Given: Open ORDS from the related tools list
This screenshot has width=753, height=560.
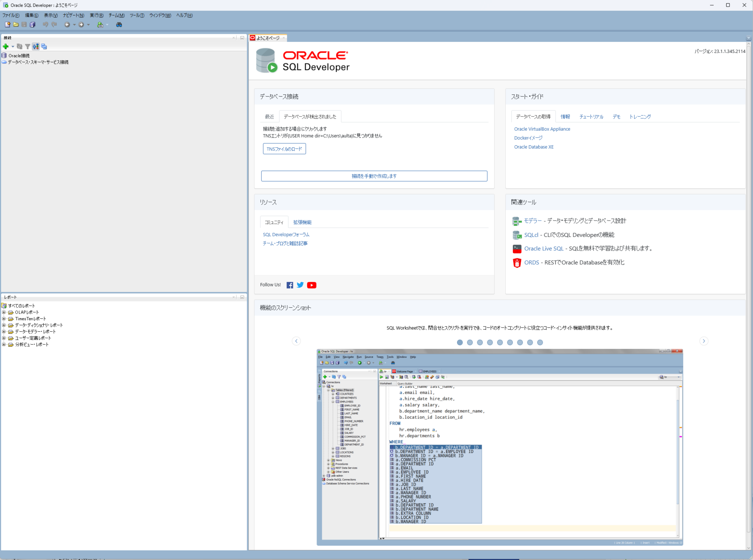Looking at the screenshot, I should click(x=531, y=262).
